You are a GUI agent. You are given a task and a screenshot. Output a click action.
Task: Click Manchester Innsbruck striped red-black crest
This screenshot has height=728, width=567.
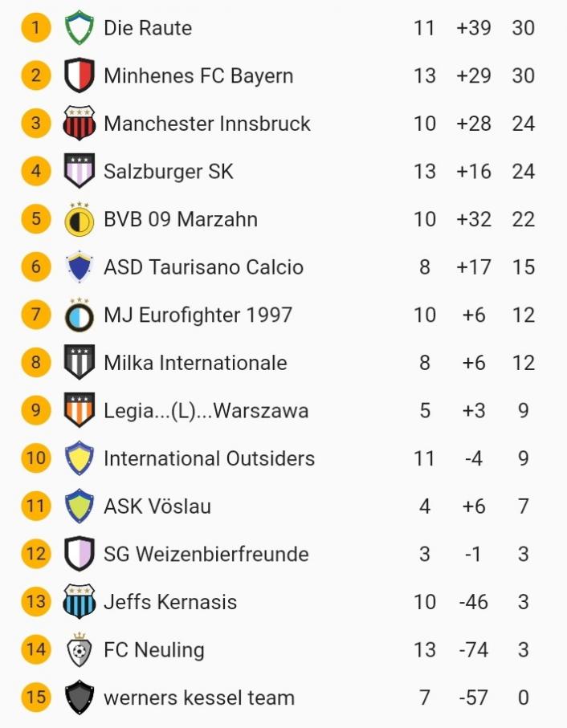click(x=80, y=124)
